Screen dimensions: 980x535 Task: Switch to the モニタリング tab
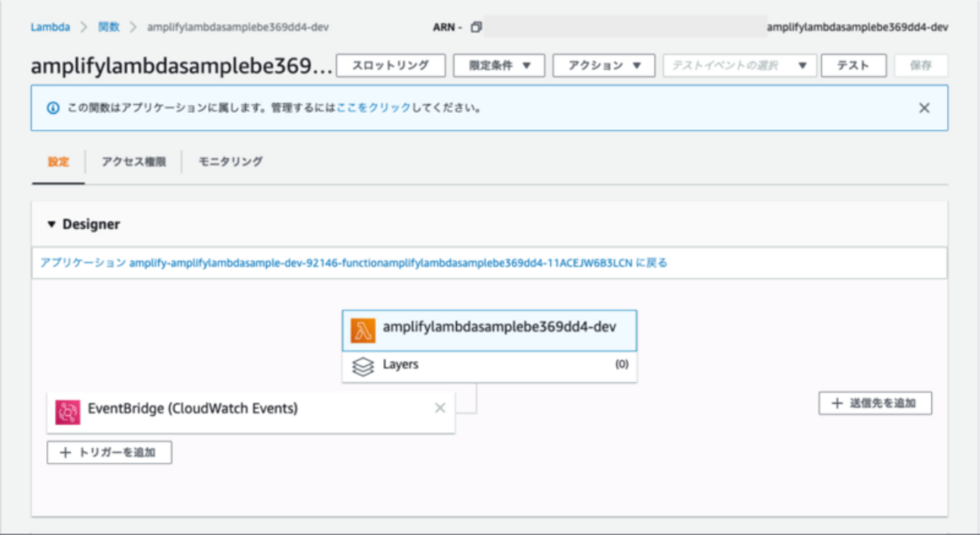(x=231, y=161)
